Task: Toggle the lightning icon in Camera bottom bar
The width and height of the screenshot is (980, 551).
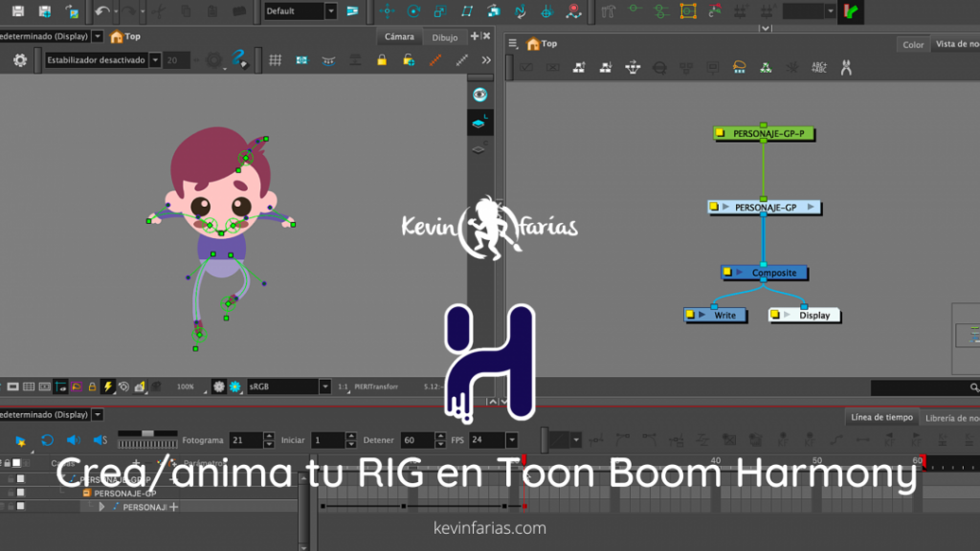Action: pyautogui.click(x=107, y=386)
